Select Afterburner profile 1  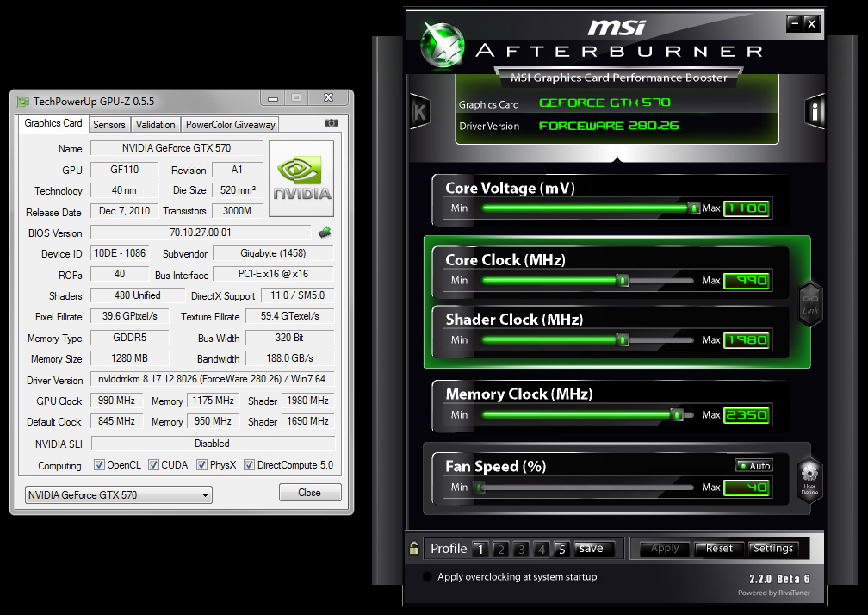pos(480,550)
